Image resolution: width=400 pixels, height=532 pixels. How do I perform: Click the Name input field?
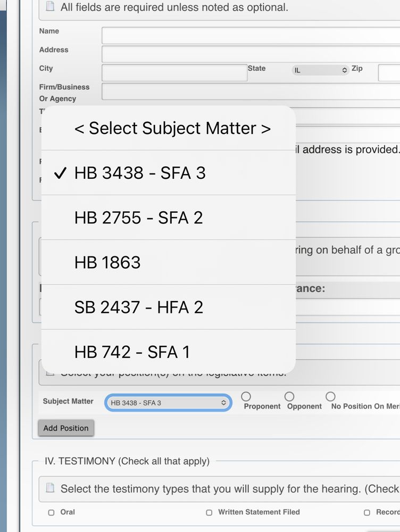(x=213, y=35)
